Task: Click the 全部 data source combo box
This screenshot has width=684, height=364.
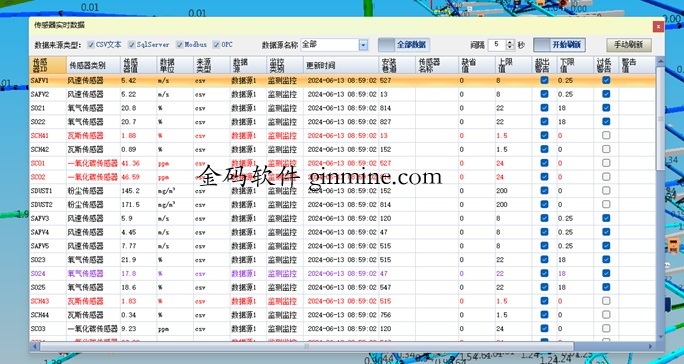Action: pyautogui.click(x=334, y=45)
